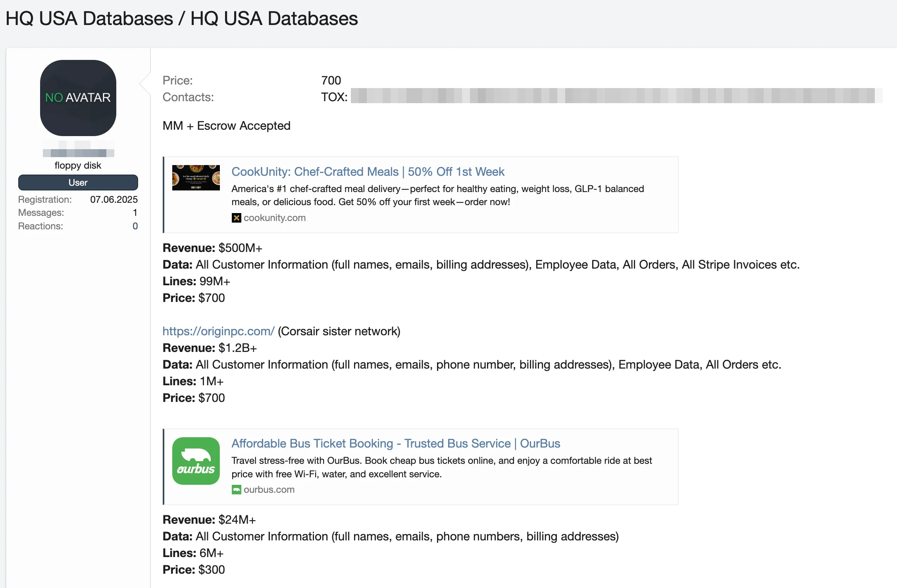Click the blurred TOX contact ID
This screenshot has width=897, height=588.
(616, 96)
